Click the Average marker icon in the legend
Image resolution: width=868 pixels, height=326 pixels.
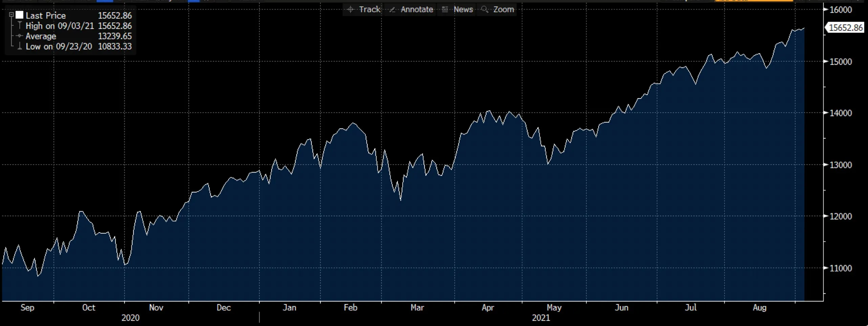click(20, 36)
